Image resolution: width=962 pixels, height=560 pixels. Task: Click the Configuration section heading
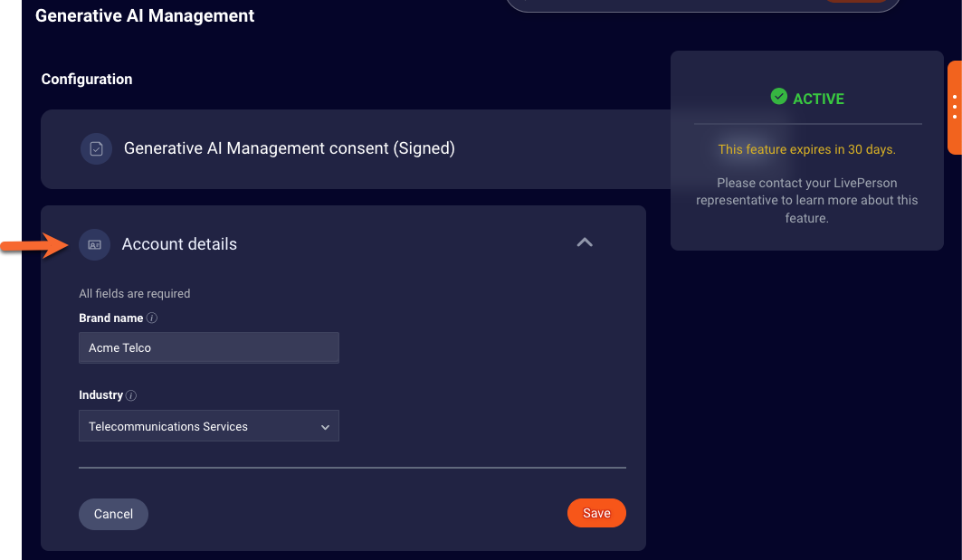[86, 79]
